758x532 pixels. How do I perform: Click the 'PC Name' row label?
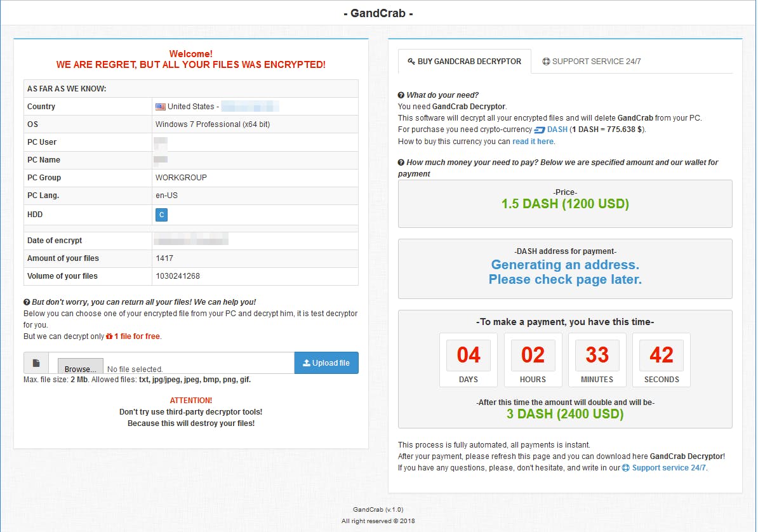[44, 159]
